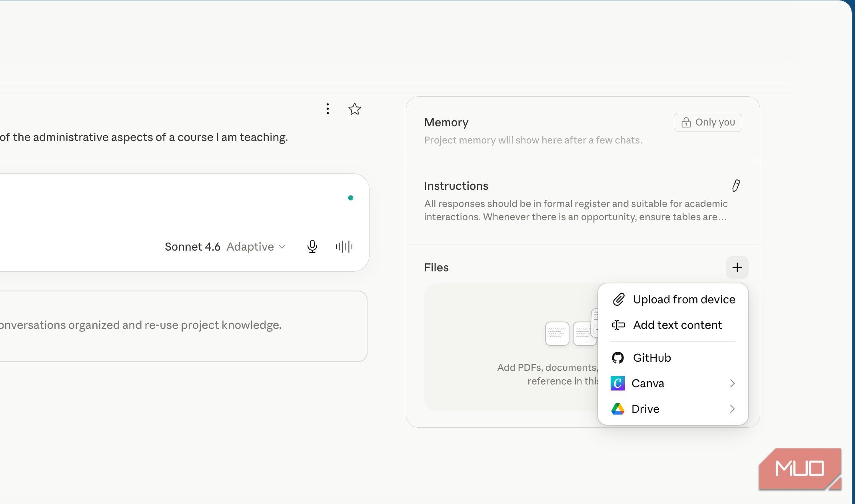Screen dimensions: 855x504
Task: Choose Upload from device
Action: pos(673,299)
